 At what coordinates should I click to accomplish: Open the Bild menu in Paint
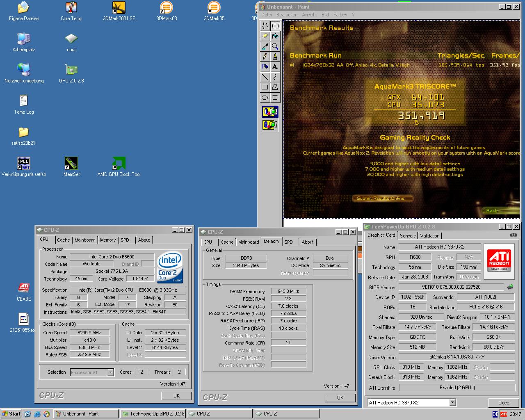[325, 15]
